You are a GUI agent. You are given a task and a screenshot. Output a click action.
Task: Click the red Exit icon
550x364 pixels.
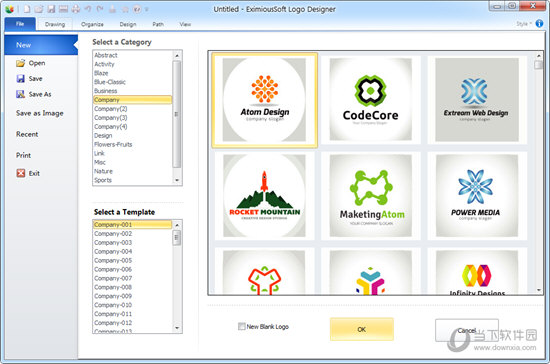(21, 173)
